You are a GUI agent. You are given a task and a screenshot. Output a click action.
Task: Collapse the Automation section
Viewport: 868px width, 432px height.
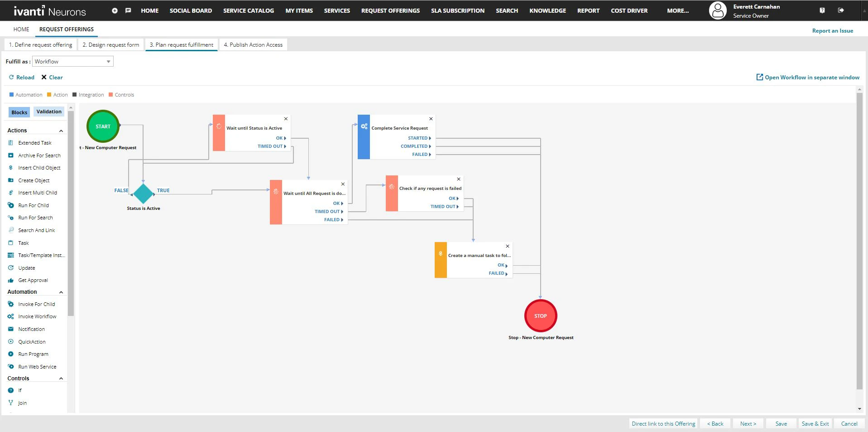coord(61,292)
